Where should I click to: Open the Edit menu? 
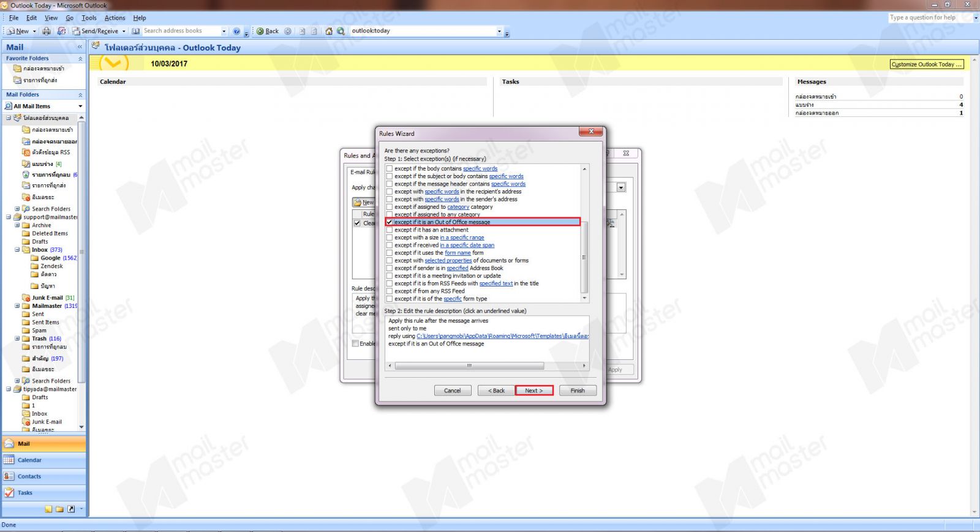coord(32,18)
